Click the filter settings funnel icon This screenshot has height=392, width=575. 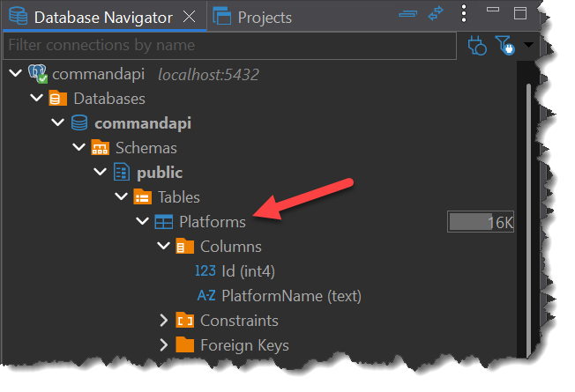[x=505, y=46]
